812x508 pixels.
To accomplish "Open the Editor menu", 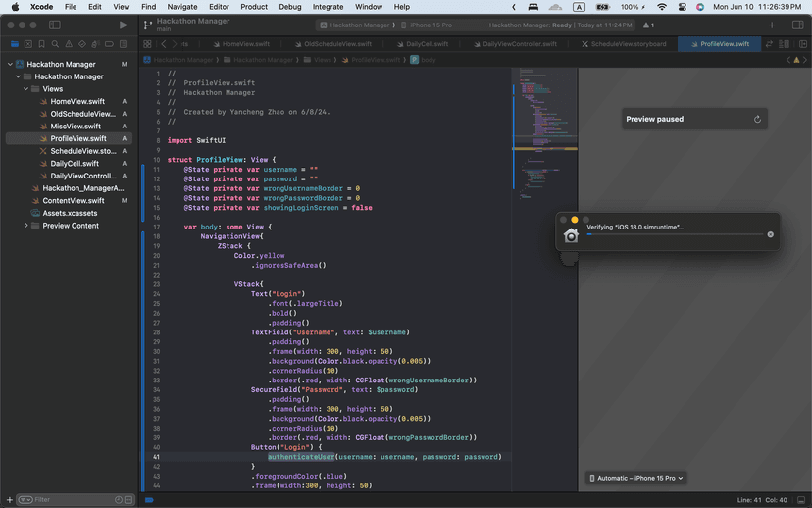I will [219, 7].
